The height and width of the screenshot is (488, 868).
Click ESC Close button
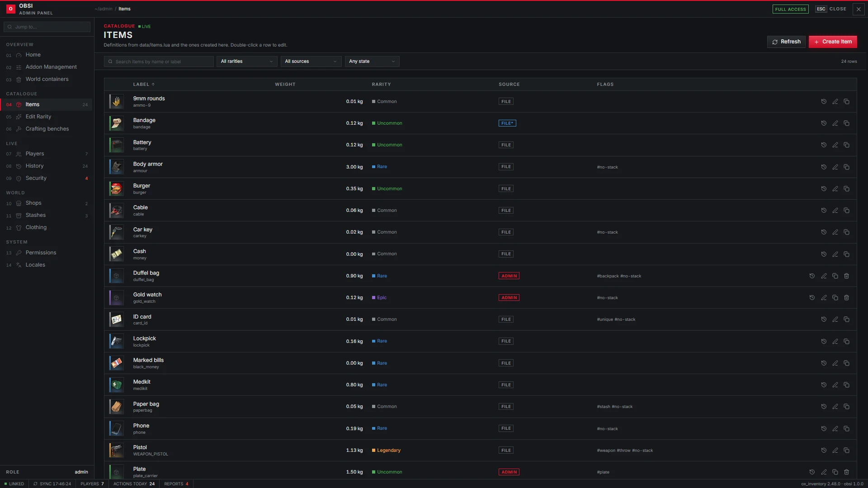tap(831, 9)
